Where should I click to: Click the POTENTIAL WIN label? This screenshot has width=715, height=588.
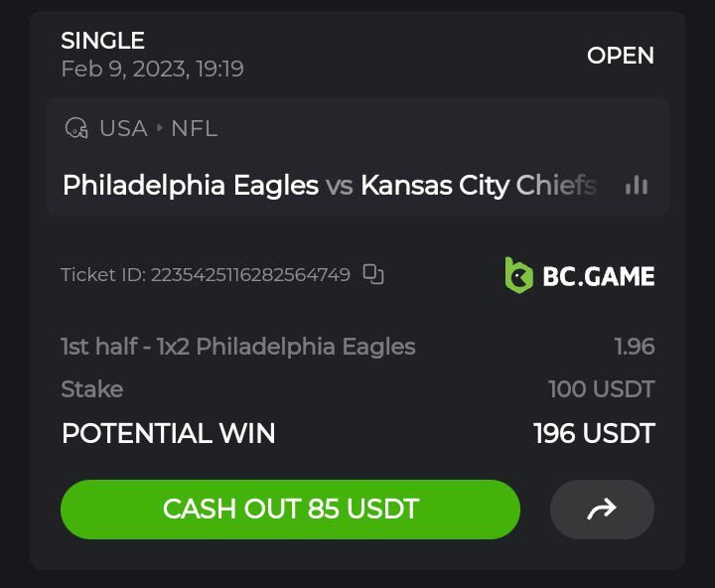point(168,433)
